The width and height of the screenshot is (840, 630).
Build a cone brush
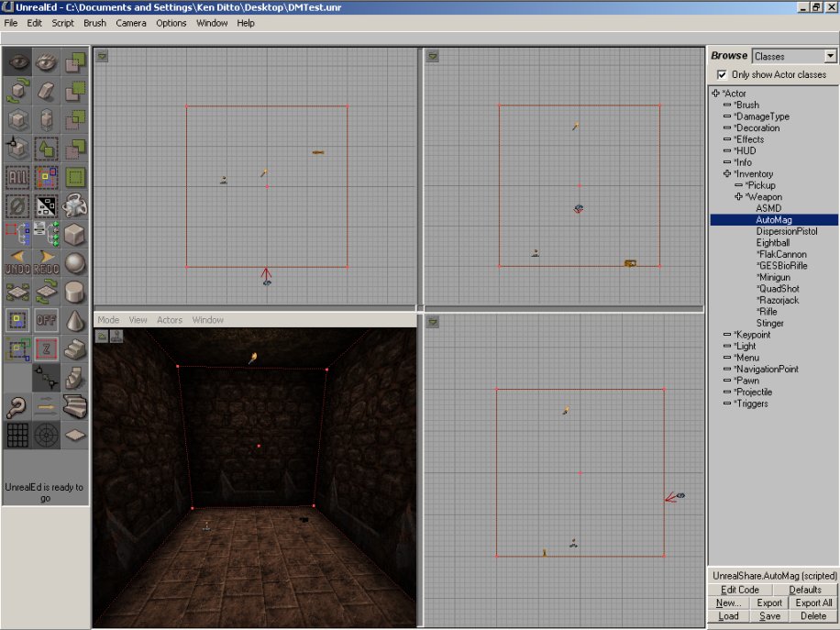[75, 320]
